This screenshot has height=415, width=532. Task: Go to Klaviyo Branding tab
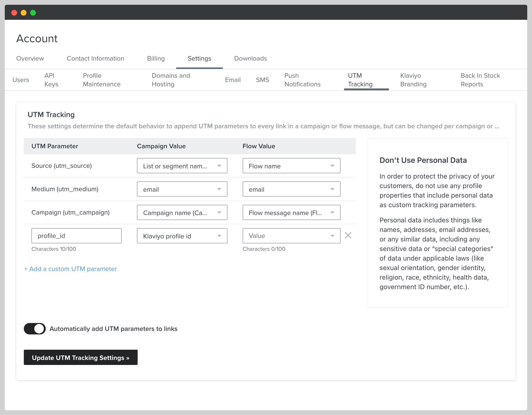(x=413, y=80)
